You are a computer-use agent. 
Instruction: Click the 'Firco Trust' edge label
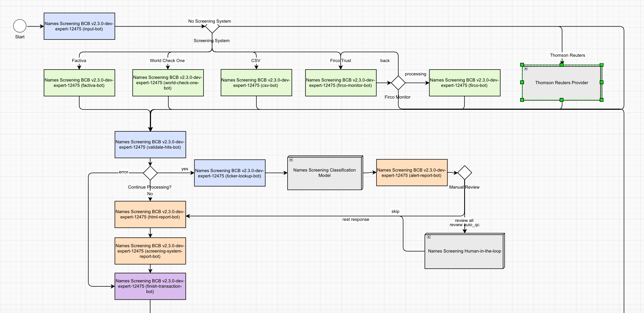click(x=340, y=60)
